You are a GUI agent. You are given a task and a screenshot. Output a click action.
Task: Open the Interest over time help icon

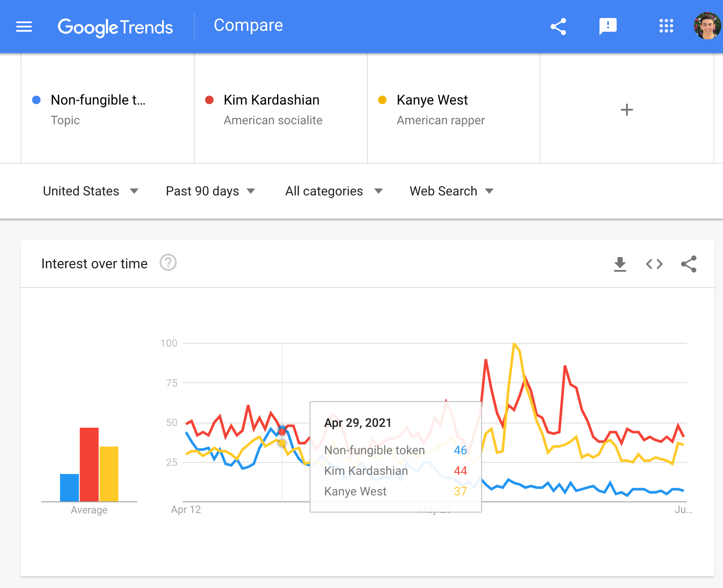click(x=168, y=263)
